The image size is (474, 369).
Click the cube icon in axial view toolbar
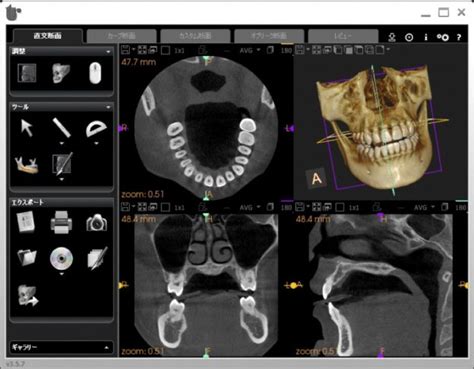202,50
